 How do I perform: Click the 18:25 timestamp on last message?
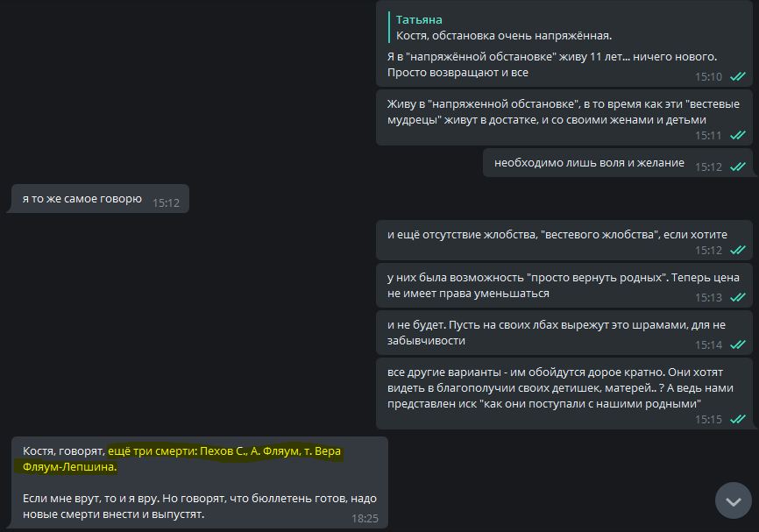[x=365, y=519]
